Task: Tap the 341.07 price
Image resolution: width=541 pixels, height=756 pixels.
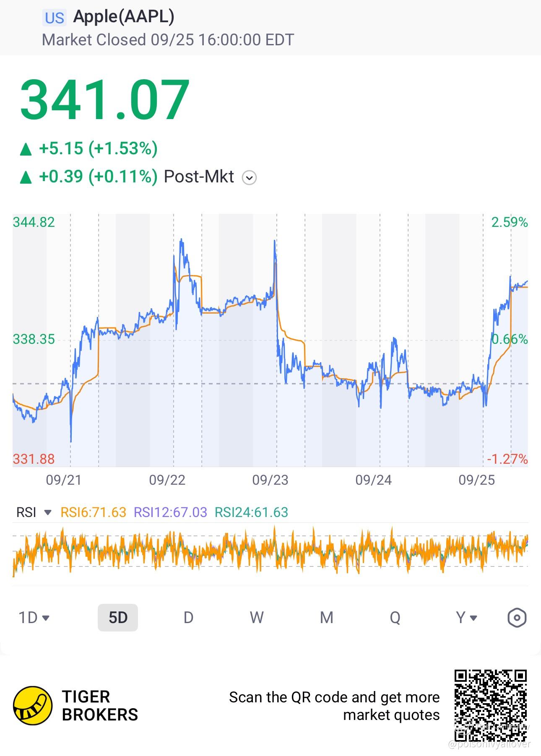Action: [105, 100]
